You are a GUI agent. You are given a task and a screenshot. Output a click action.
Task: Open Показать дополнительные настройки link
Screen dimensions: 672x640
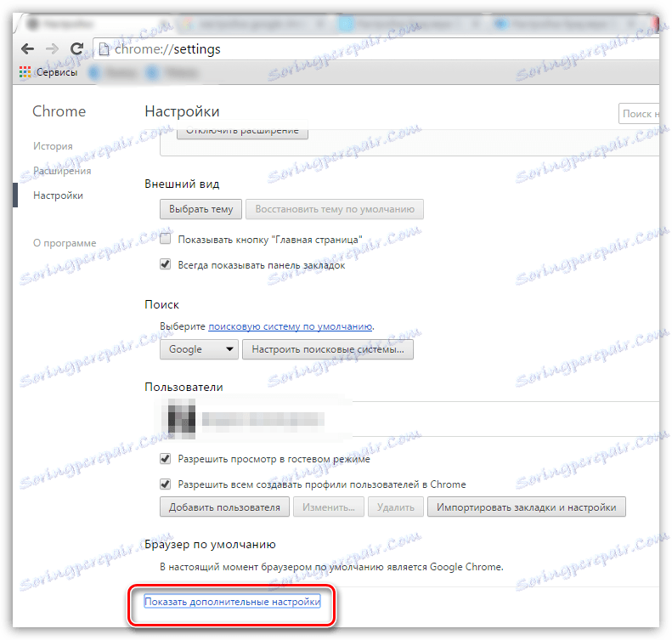click(232, 602)
